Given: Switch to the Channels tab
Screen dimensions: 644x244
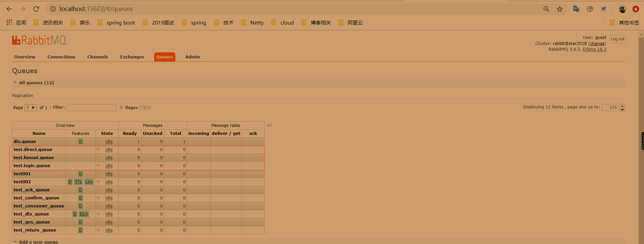Looking at the screenshot, I should click(x=98, y=57).
